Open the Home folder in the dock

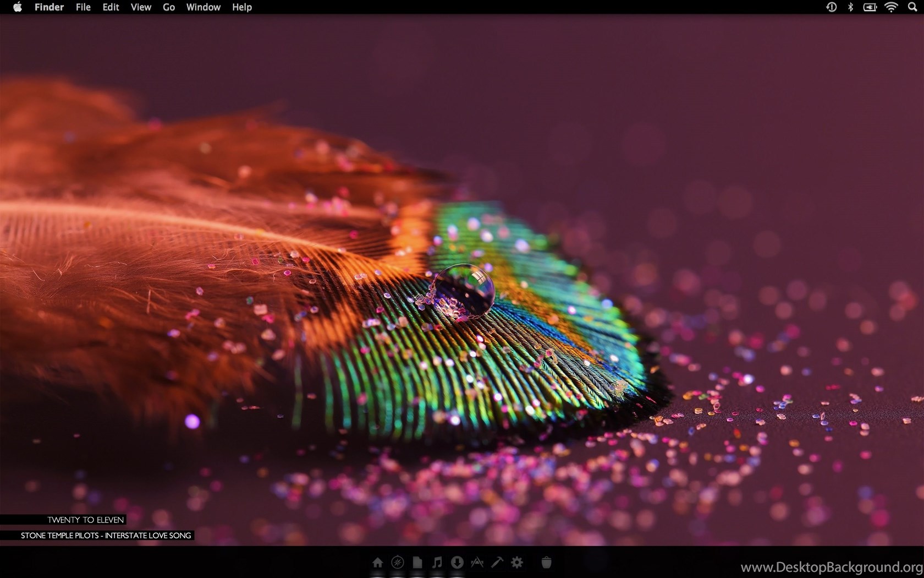(377, 562)
